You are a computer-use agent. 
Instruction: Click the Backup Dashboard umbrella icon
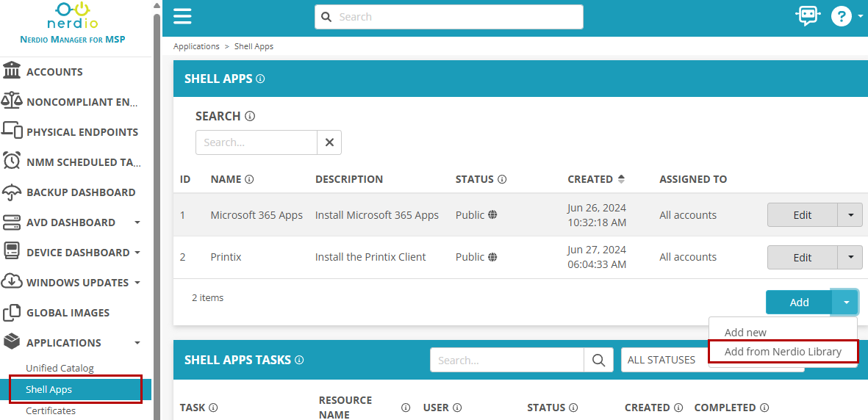click(12, 192)
